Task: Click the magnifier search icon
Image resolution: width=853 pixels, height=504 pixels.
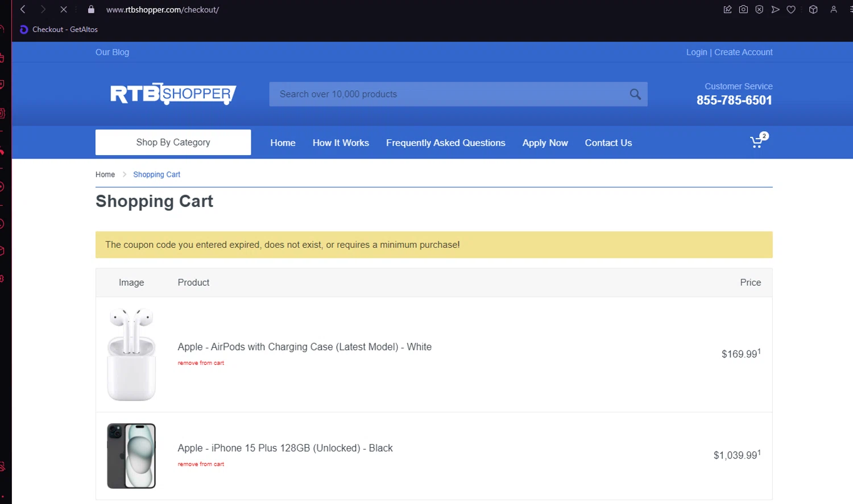Action: click(635, 94)
